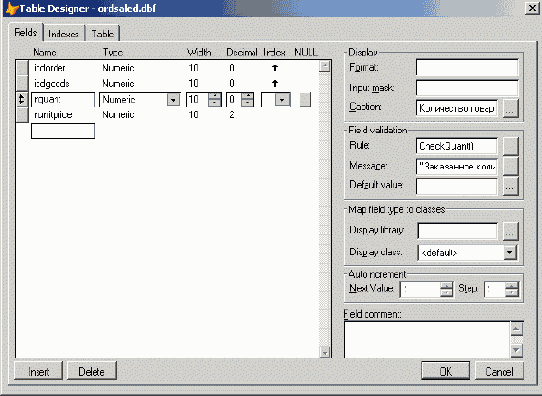Select the idgoods field row

168,83
